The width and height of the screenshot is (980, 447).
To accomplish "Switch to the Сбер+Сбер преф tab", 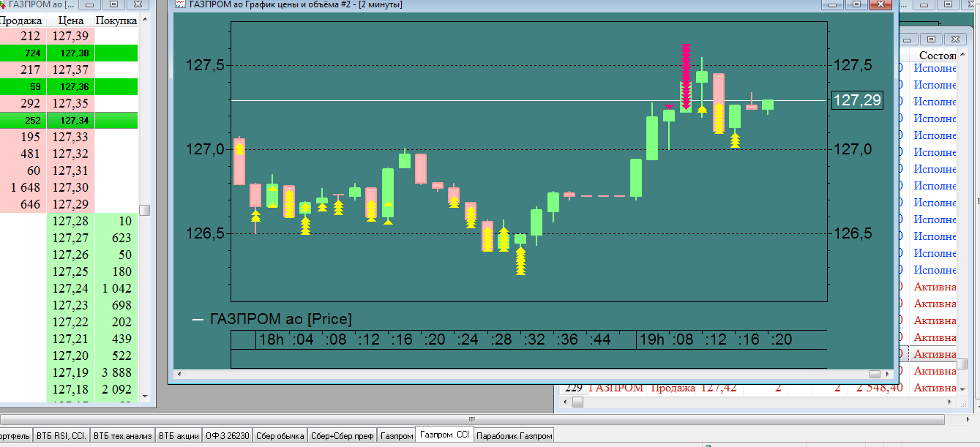I will pos(342,435).
